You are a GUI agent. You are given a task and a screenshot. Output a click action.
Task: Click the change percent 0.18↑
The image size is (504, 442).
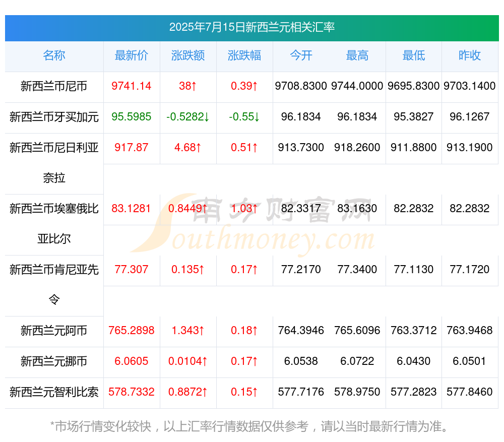pyautogui.click(x=244, y=331)
